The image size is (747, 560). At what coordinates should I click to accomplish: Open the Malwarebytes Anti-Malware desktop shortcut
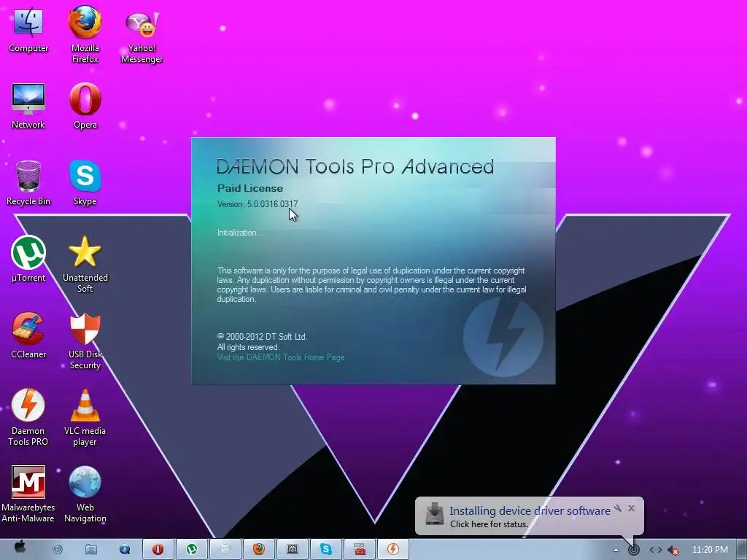tap(28, 494)
